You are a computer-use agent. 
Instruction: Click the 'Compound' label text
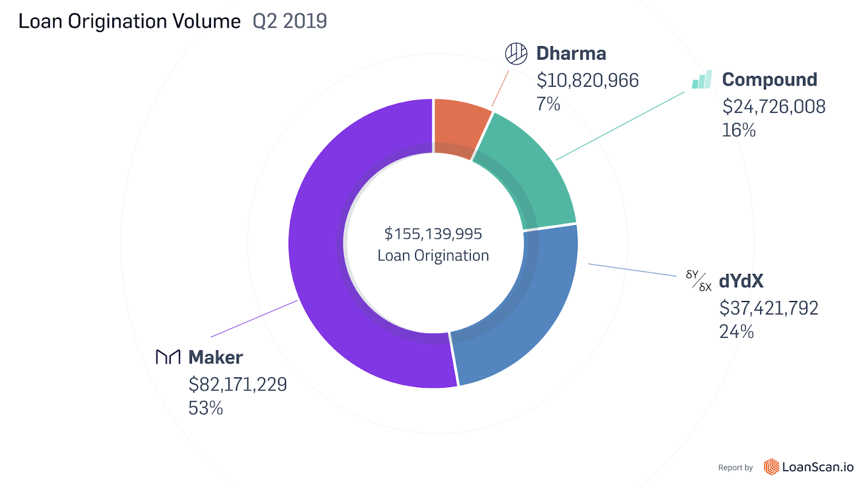pos(769,79)
